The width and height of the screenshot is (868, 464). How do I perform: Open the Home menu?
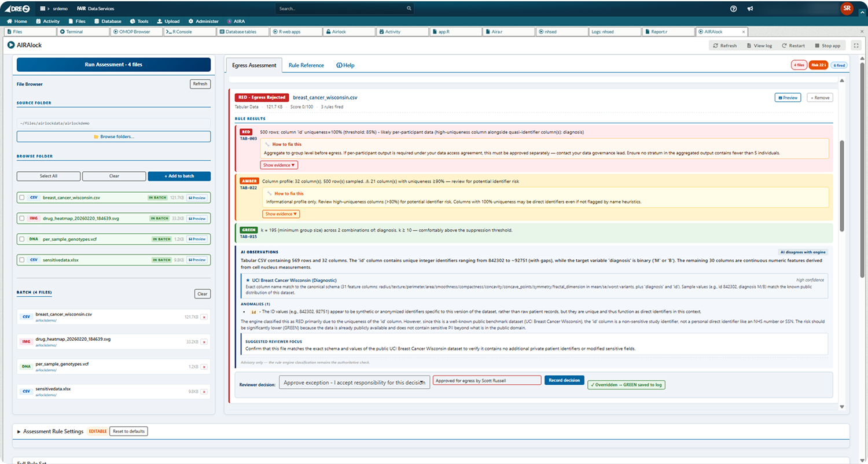[x=17, y=21]
